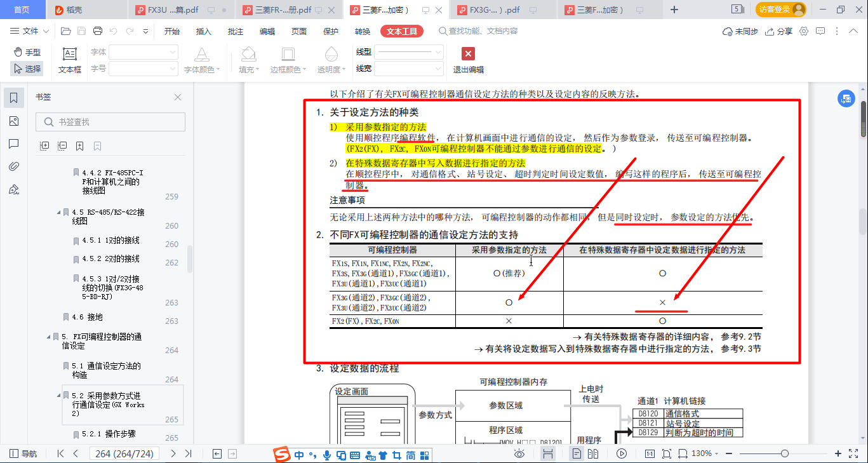868x463 pixels.
Task: Click the add bookmark icon
Action: click(79, 146)
